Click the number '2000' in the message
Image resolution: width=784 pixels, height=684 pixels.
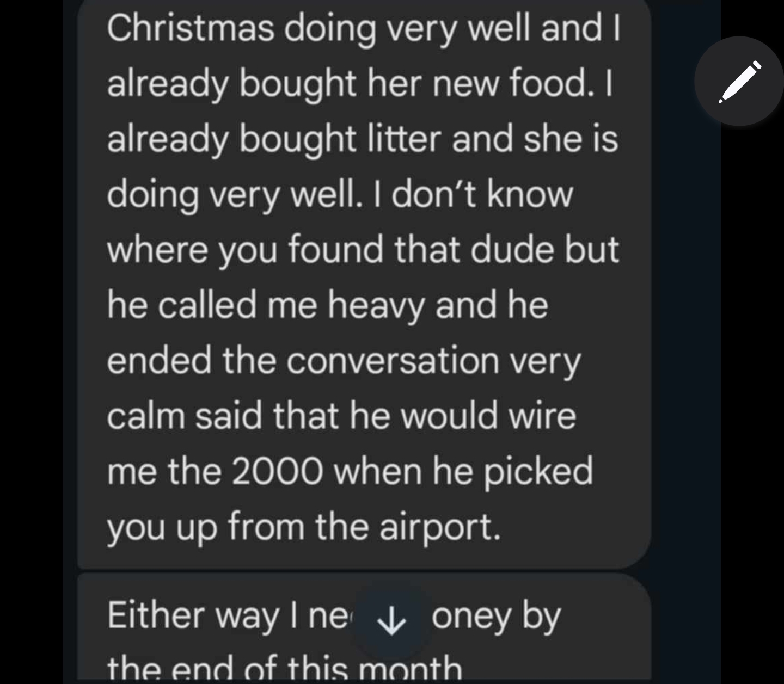click(x=275, y=471)
